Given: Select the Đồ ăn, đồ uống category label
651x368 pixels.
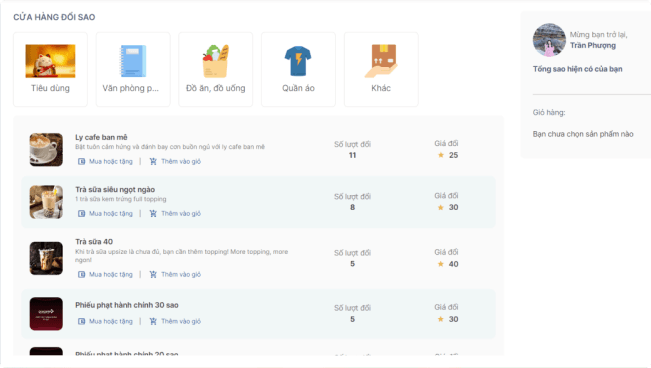Looking at the screenshot, I should [215, 88].
